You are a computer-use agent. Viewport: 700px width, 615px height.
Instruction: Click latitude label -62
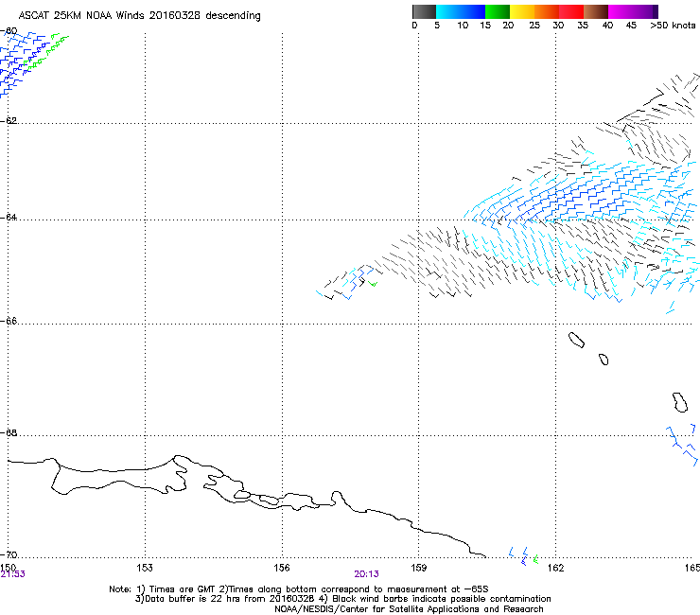[x=9, y=120]
